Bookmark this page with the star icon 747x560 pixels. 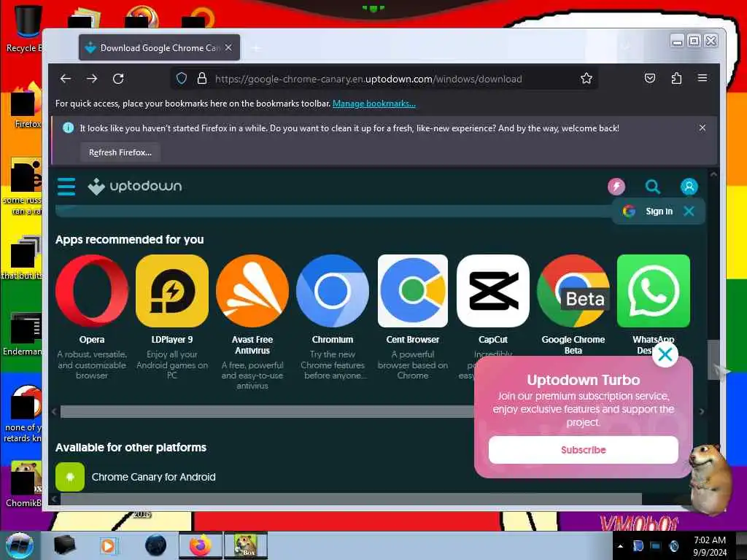point(587,78)
